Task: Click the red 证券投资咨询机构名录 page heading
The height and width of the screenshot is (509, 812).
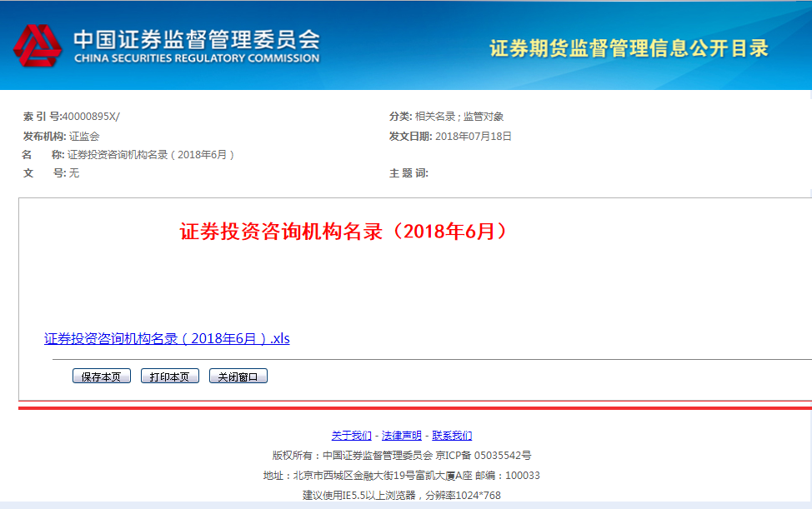Action: pos(343,232)
